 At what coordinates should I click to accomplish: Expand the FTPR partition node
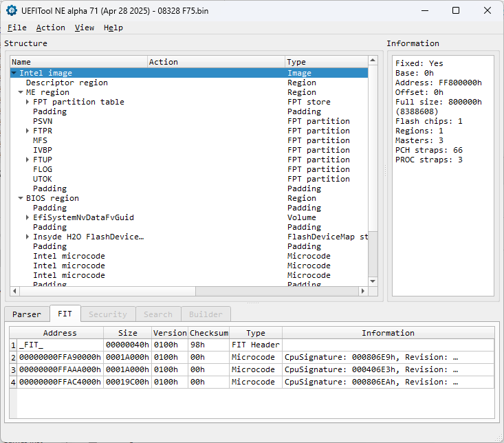tap(28, 131)
